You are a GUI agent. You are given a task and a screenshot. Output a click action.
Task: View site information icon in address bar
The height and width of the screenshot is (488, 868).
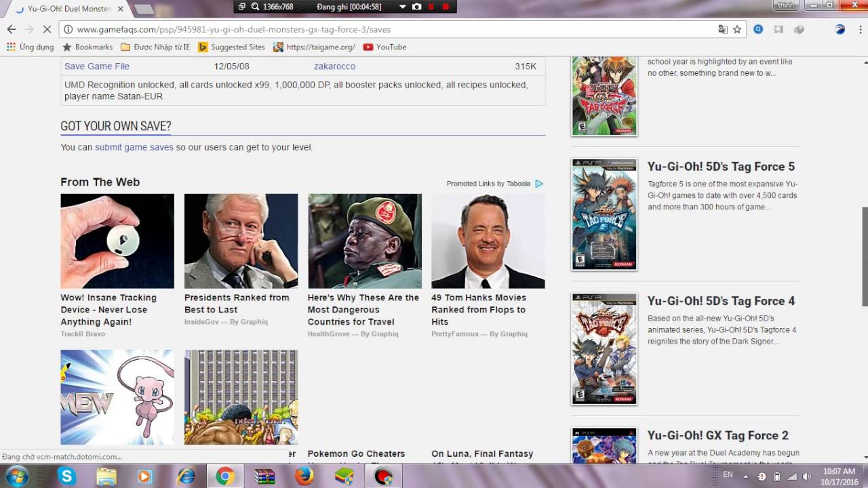[67, 29]
